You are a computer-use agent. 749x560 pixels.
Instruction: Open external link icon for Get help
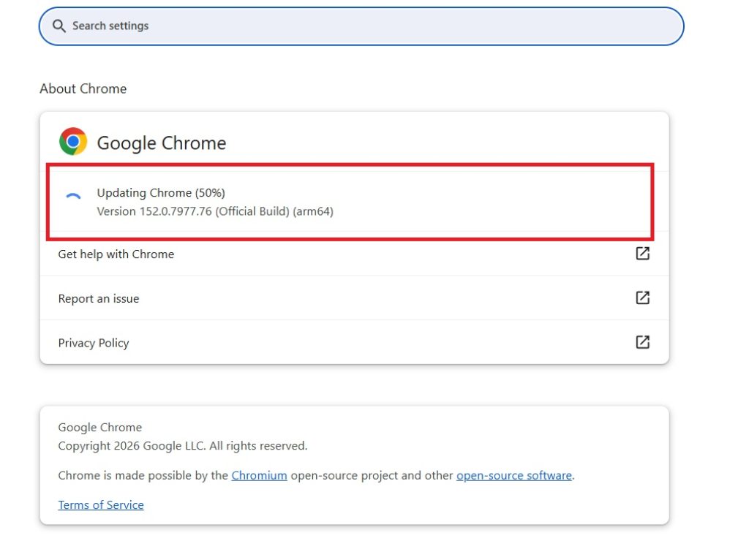pyautogui.click(x=642, y=254)
